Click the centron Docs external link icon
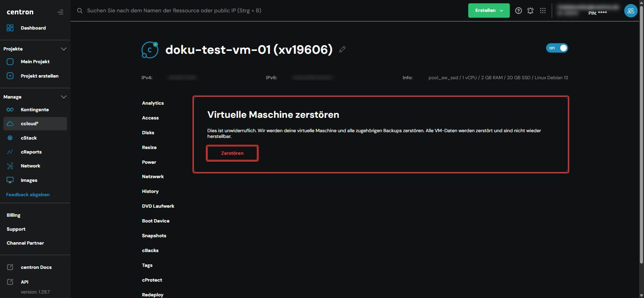 point(10,267)
